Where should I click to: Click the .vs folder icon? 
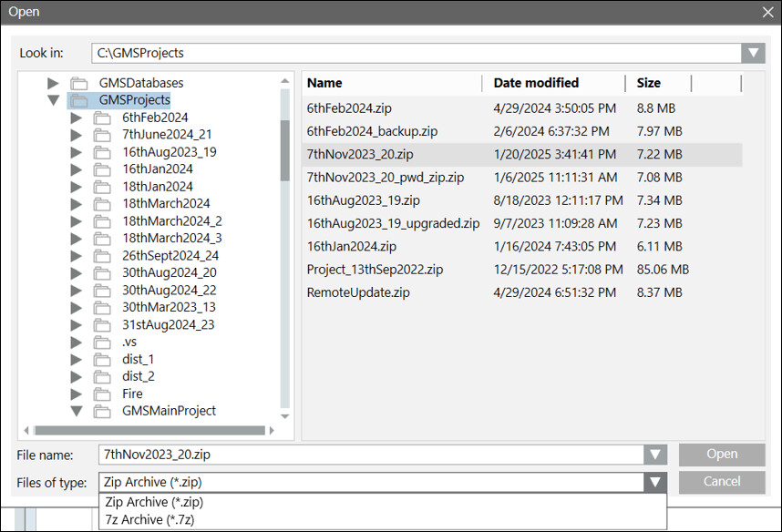101,342
